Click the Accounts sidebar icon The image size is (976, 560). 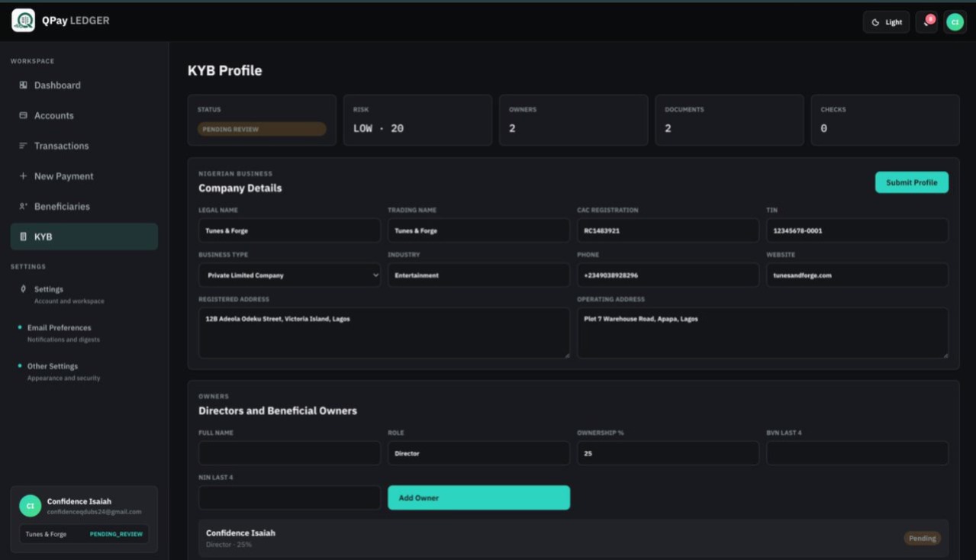23,116
